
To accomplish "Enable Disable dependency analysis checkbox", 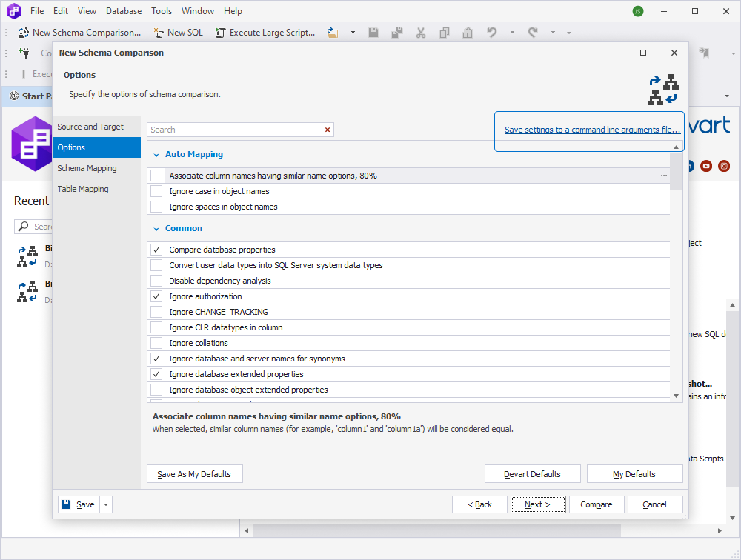I will click(x=156, y=281).
